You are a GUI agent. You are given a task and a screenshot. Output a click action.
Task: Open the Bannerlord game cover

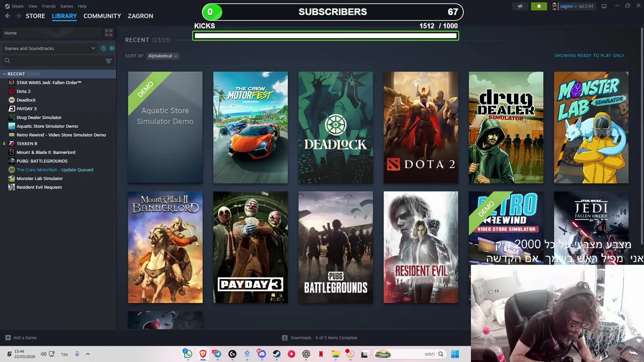pyautogui.click(x=165, y=247)
